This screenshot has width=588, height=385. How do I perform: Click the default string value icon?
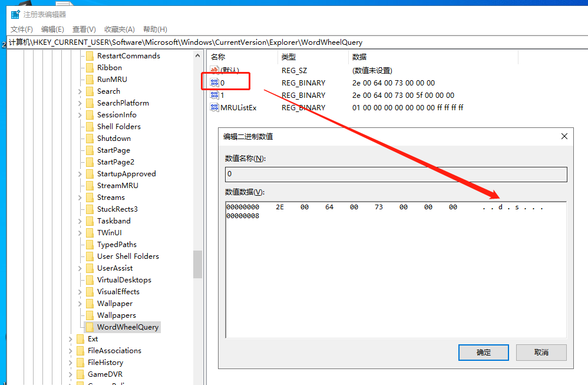click(x=214, y=70)
